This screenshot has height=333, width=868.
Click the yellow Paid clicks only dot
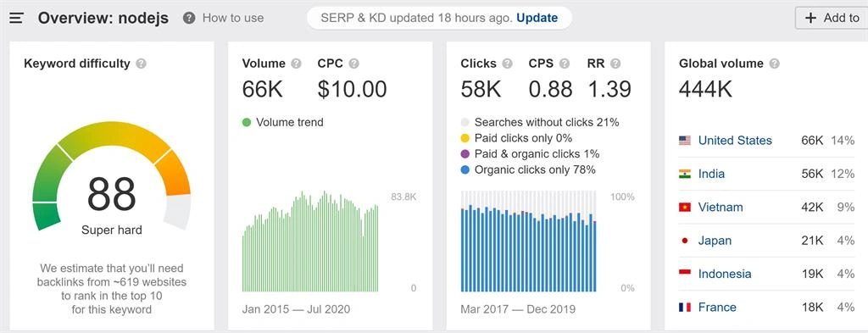coord(465,138)
